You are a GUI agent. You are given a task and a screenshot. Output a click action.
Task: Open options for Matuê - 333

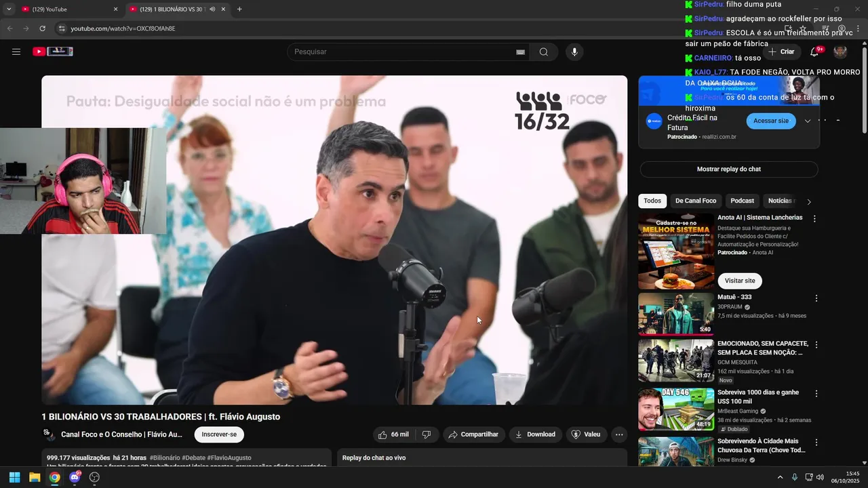[816, 298]
